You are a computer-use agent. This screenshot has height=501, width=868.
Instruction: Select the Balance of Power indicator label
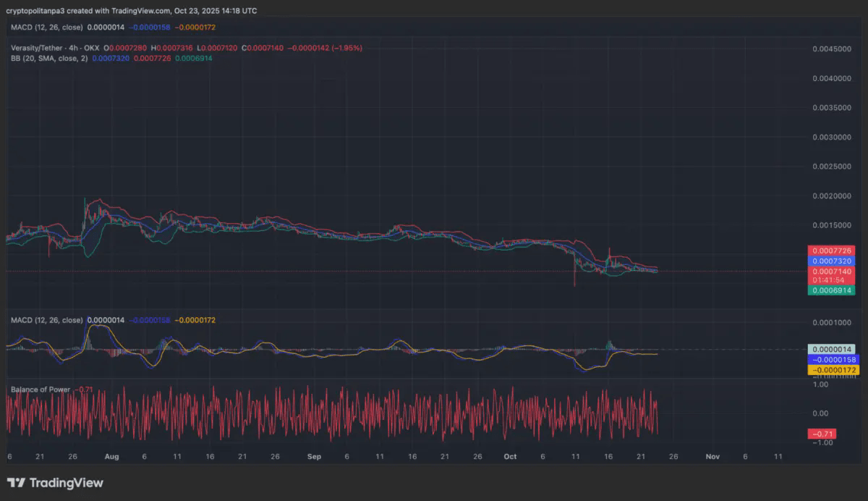(x=41, y=390)
